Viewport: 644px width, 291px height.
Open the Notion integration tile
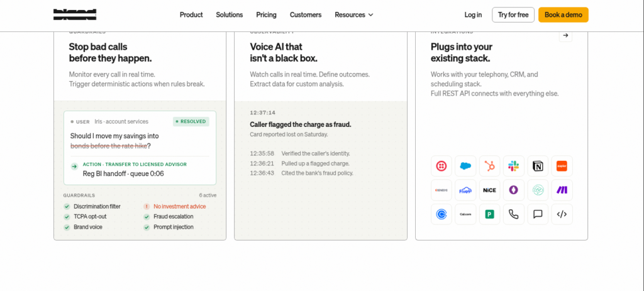[x=538, y=166]
